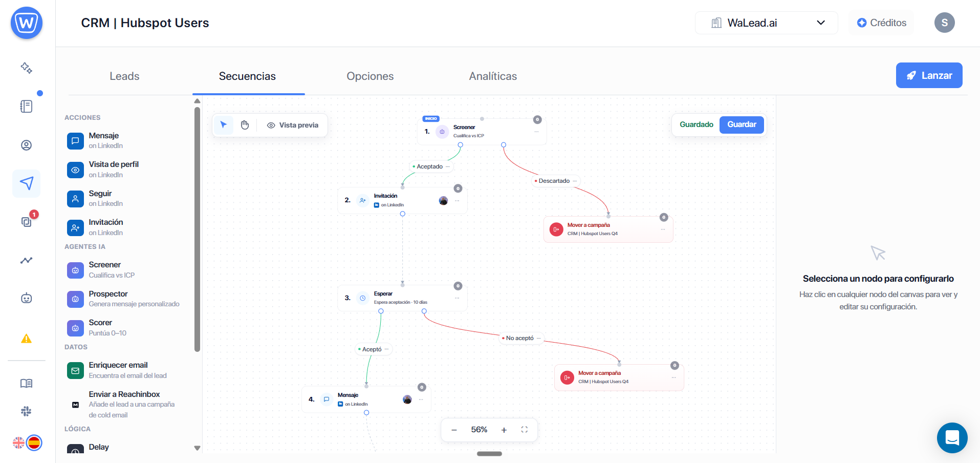Go to the Opciones tab
Viewport: 980px width, 463px height.
[370, 76]
